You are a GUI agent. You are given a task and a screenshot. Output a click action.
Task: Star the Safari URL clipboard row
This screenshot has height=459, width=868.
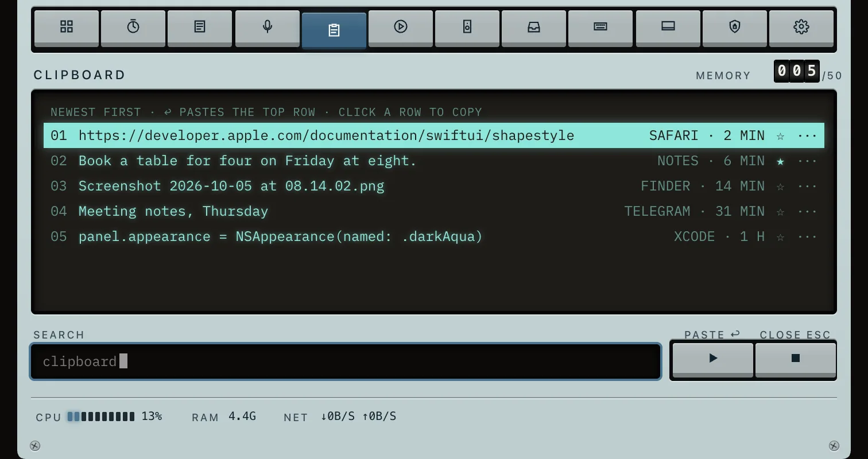point(780,136)
